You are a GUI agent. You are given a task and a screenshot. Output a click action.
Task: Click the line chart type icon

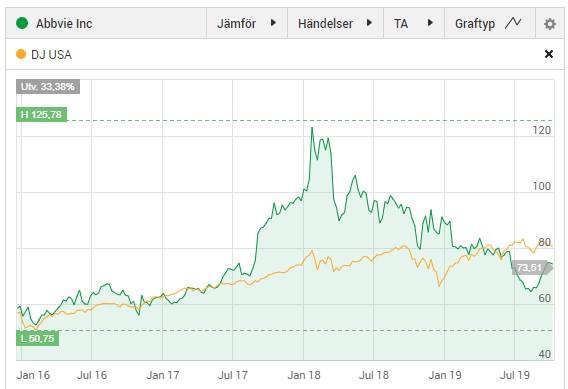(x=513, y=23)
